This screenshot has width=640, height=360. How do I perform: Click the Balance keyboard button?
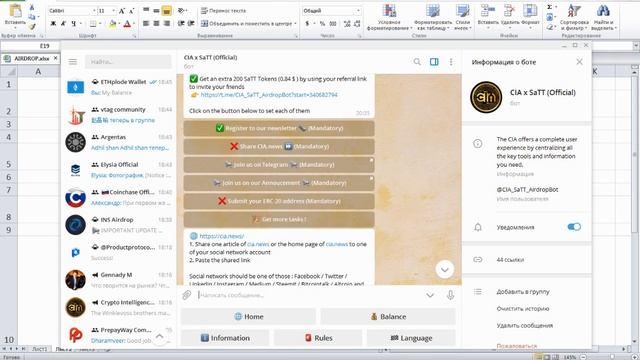click(x=388, y=316)
